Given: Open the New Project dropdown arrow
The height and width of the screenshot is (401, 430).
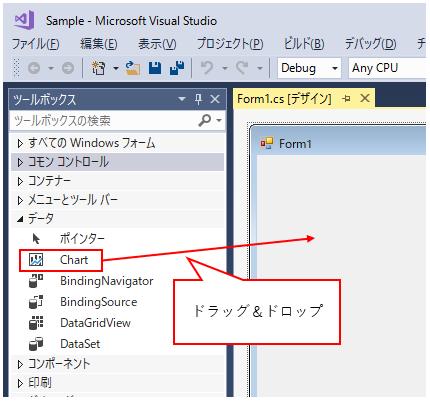Looking at the screenshot, I should point(116,68).
